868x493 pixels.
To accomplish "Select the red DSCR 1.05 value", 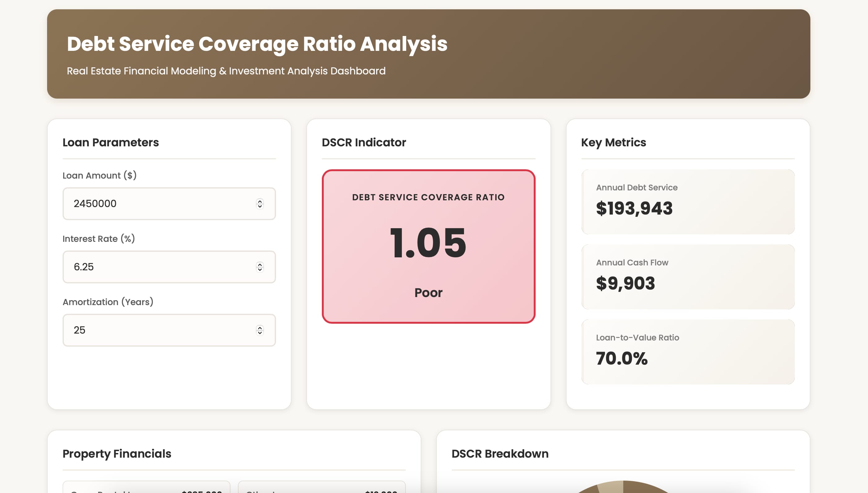I will point(428,242).
